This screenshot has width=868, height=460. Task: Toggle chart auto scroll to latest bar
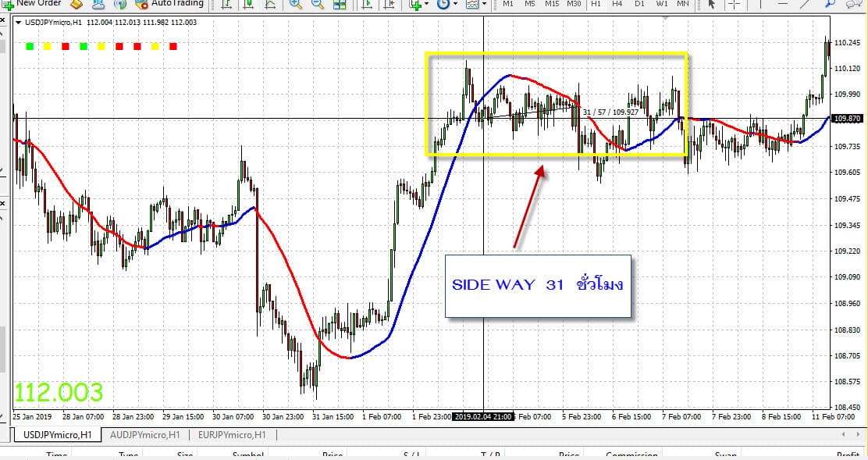coord(368,5)
